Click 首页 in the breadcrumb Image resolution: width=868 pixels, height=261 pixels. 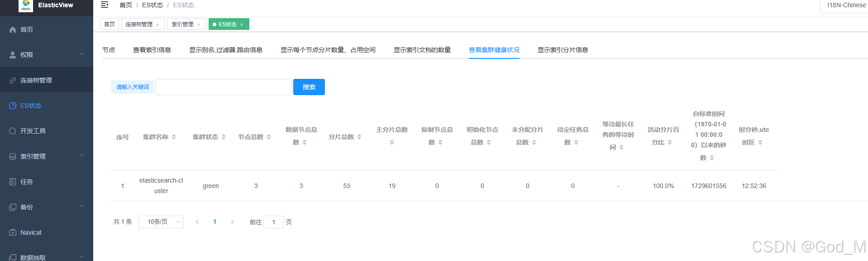coord(126,5)
